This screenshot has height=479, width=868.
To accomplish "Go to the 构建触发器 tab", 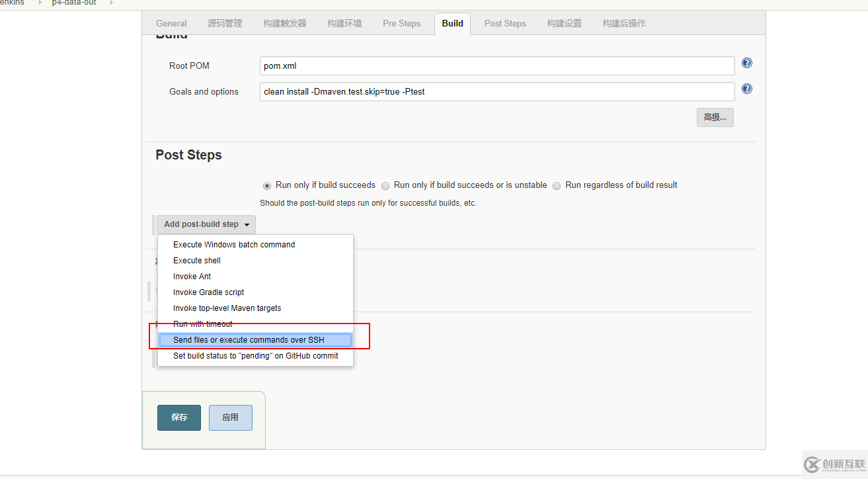I will coord(285,23).
